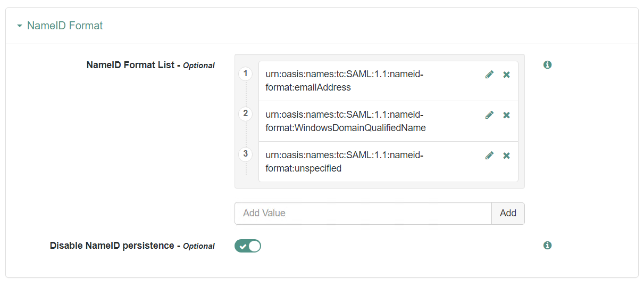Viewport: 644px width, 285px height.
Task: Grab order handle number 1
Action: tap(245, 73)
